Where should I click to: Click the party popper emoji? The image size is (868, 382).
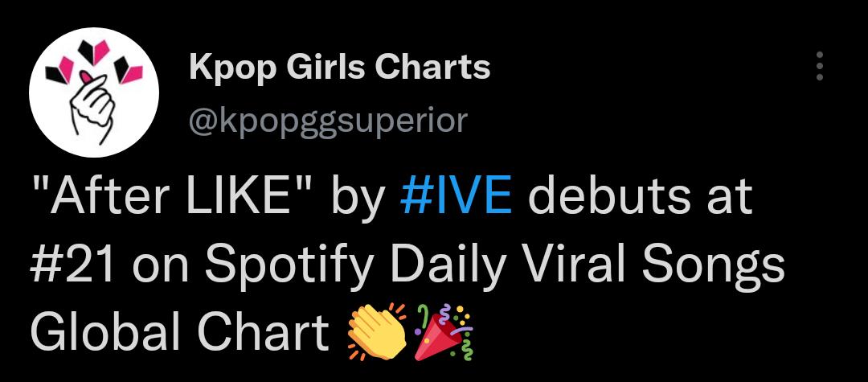point(444,331)
